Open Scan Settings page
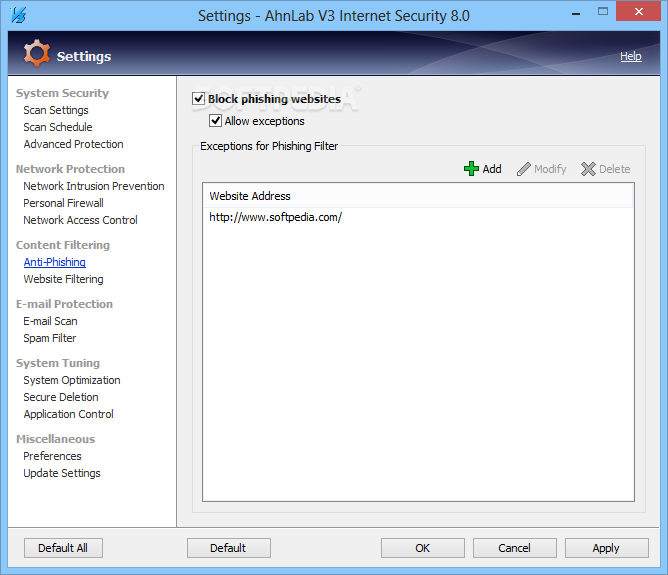Screen dimensions: 668x575 pyautogui.click(x=56, y=110)
